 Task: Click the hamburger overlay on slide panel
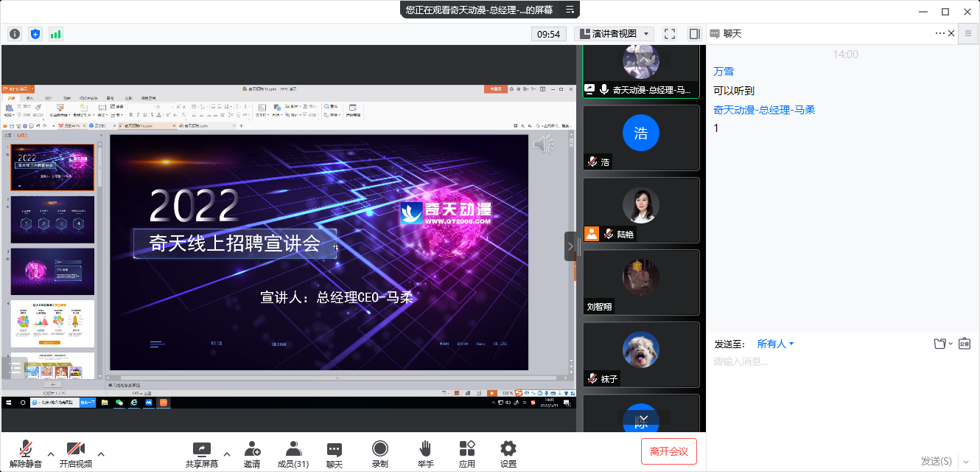pyautogui.click(x=15, y=367)
